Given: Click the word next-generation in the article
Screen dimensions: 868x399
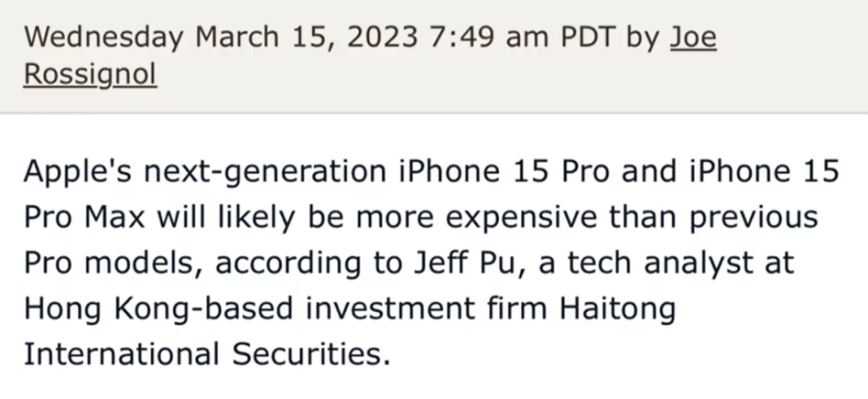Looking at the screenshot, I should pos(265,172).
